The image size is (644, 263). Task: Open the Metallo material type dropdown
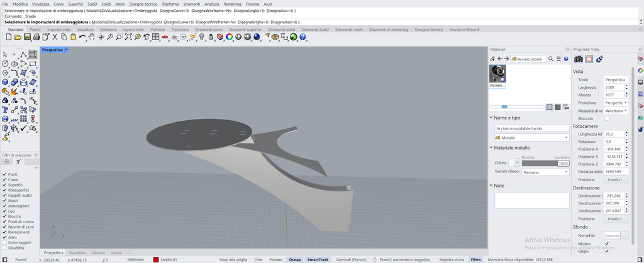tap(532, 138)
